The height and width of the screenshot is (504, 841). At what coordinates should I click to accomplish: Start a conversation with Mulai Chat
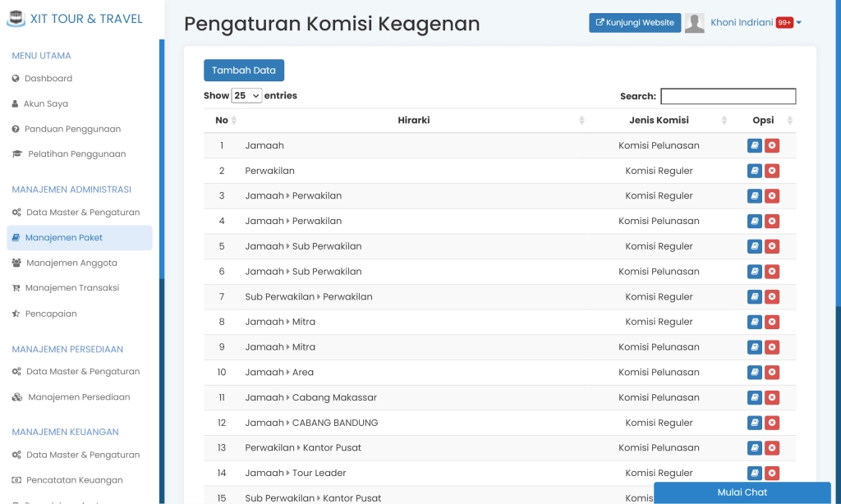(x=742, y=493)
